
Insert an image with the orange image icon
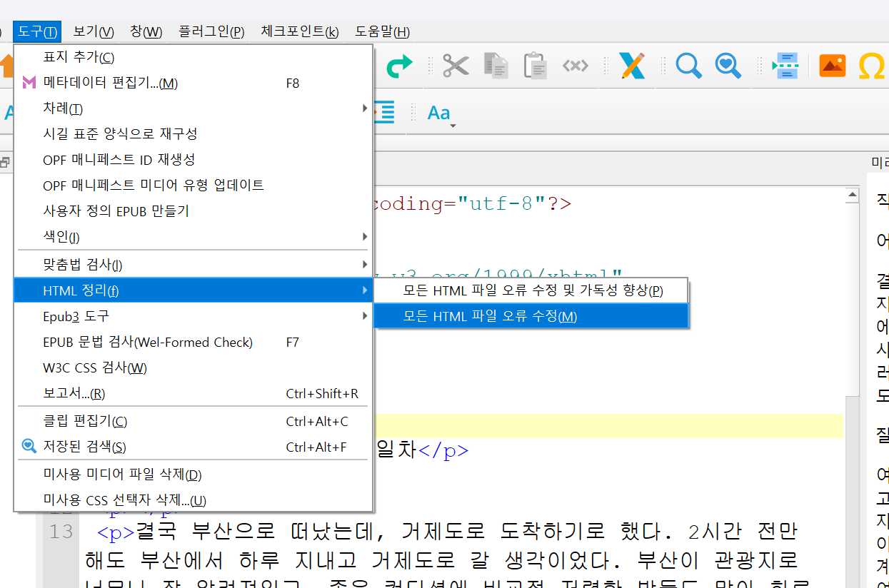(x=832, y=65)
